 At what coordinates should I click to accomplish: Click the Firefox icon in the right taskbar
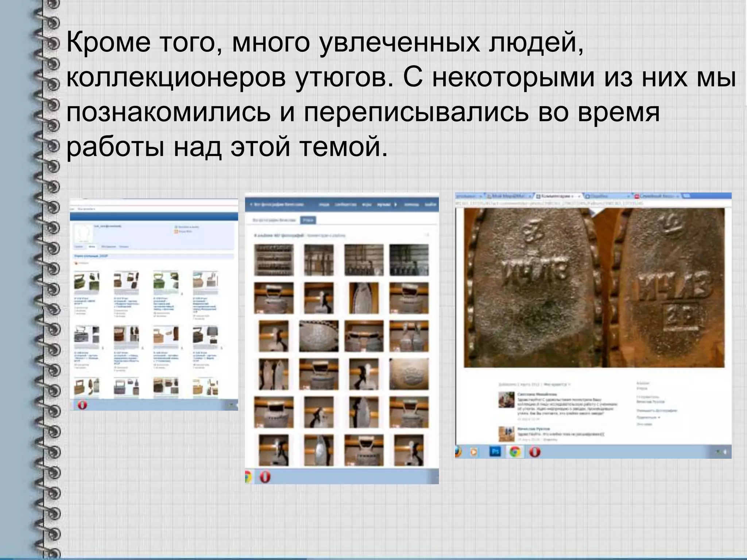click(458, 452)
